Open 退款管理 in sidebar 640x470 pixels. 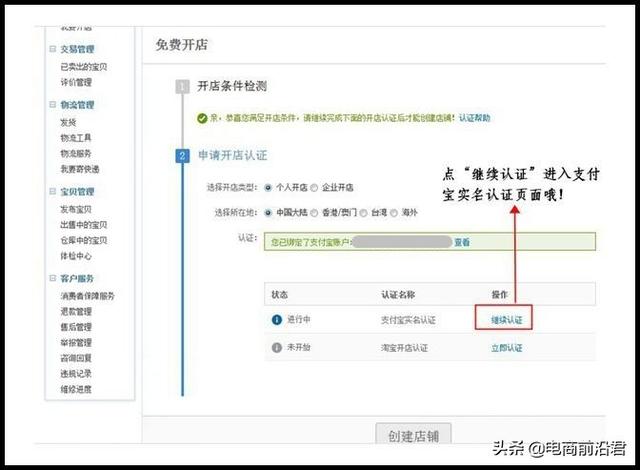tap(75, 311)
